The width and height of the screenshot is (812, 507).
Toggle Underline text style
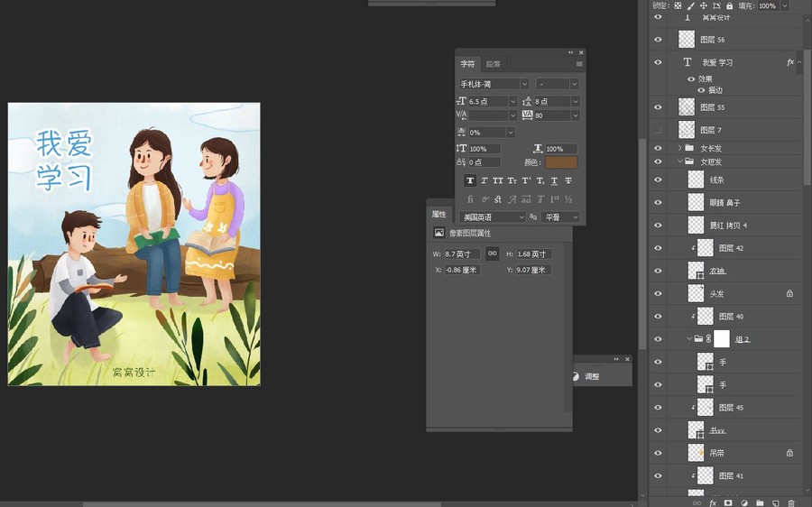pos(554,180)
